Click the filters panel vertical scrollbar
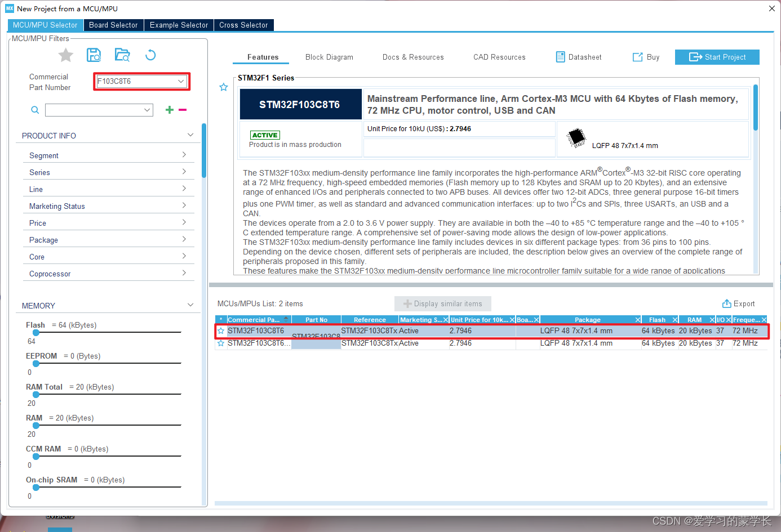This screenshot has height=532, width=781. click(x=204, y=151)
